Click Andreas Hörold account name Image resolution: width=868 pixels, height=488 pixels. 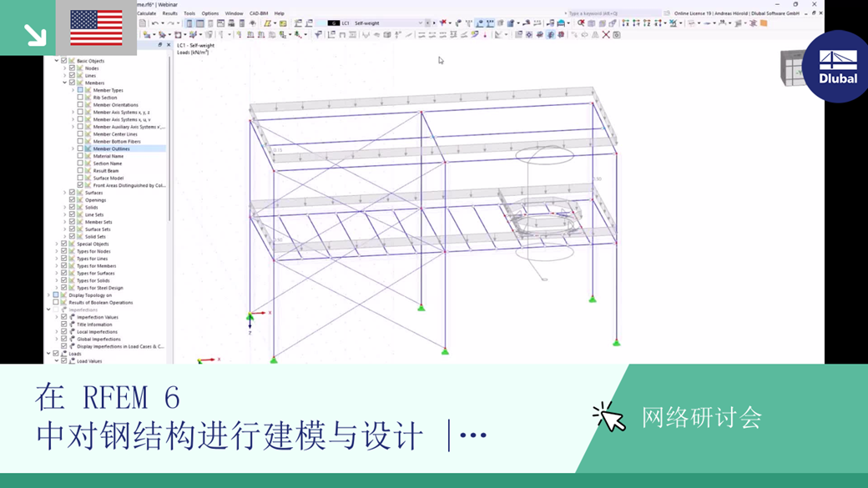click(730, 13)
